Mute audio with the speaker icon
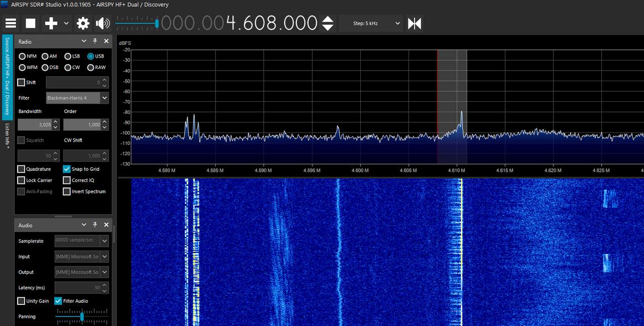This screenshot has height=326, width=644. tap(103, 23)
